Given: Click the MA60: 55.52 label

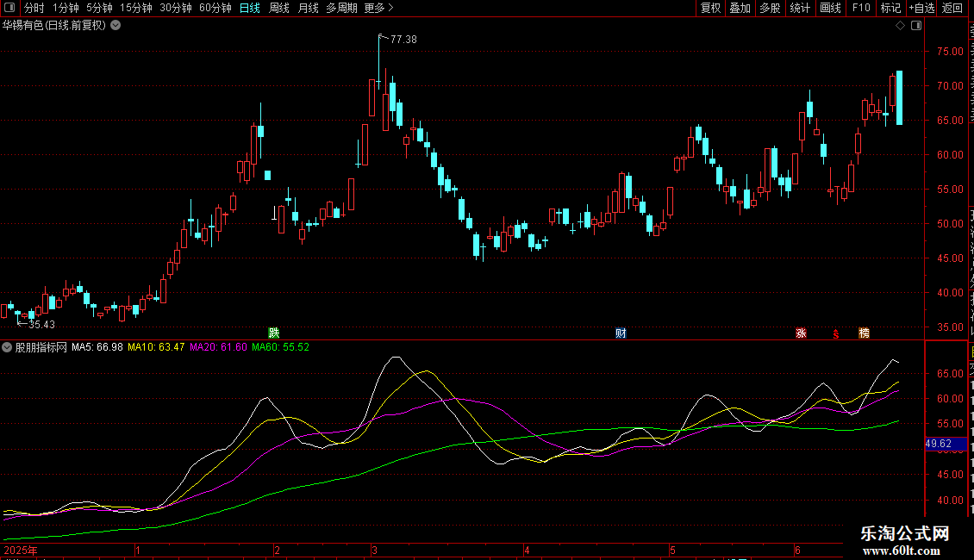Looking at the screenshot, I should 280,347.
